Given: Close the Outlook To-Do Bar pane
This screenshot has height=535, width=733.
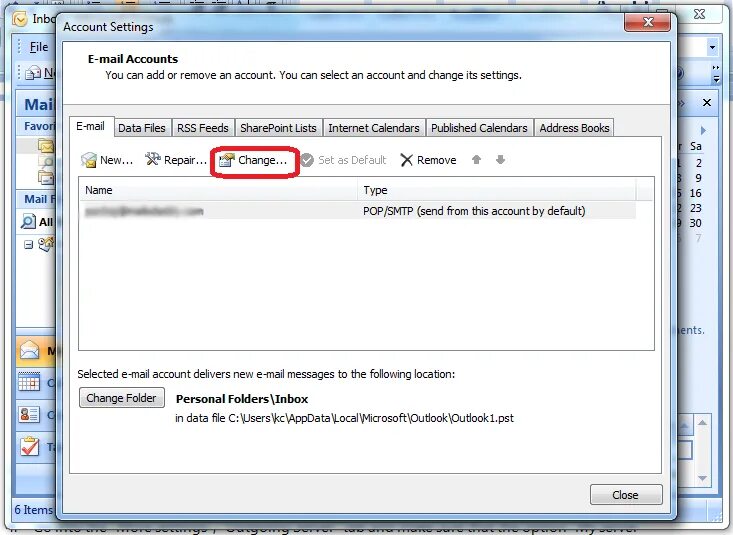Looking at the screenshot, I should [x=707, y=102].
